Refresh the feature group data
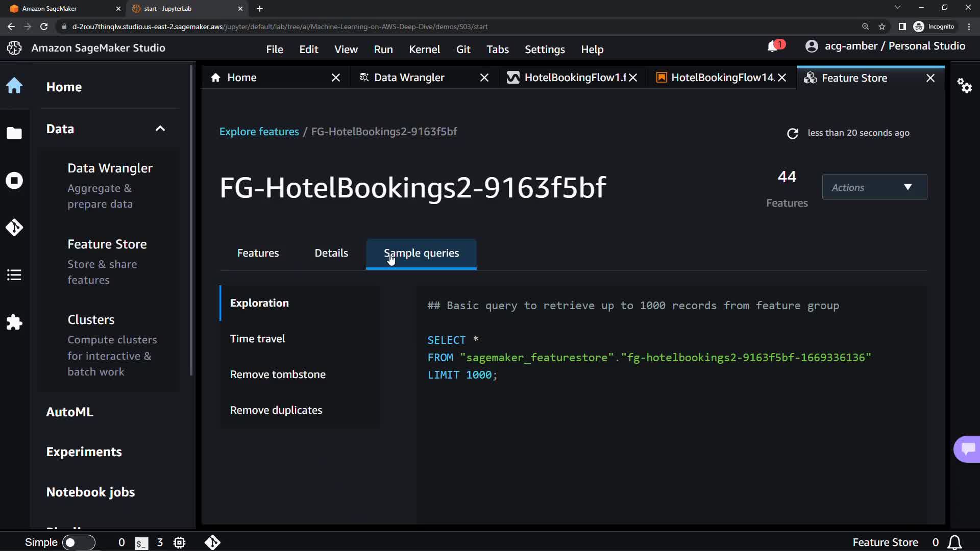The image size is (980, 551). coord(792,133)
